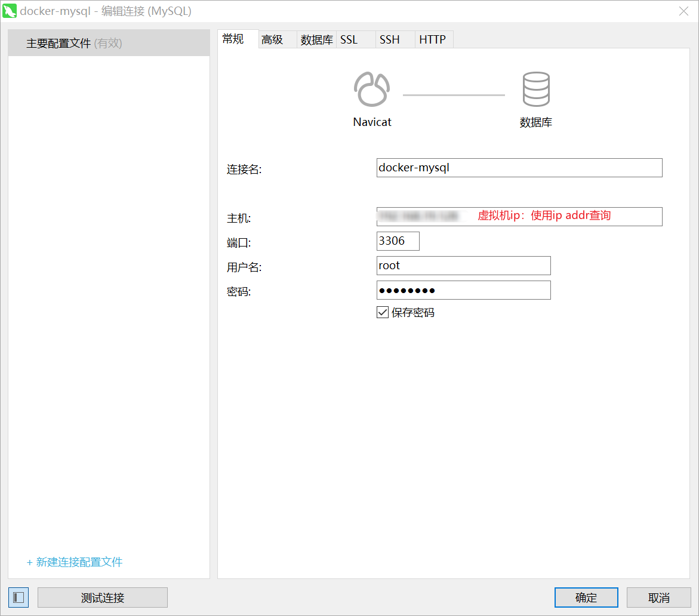
Task: Uncheck the 保存密码 checkbox
Action: (x=383, y=312)
